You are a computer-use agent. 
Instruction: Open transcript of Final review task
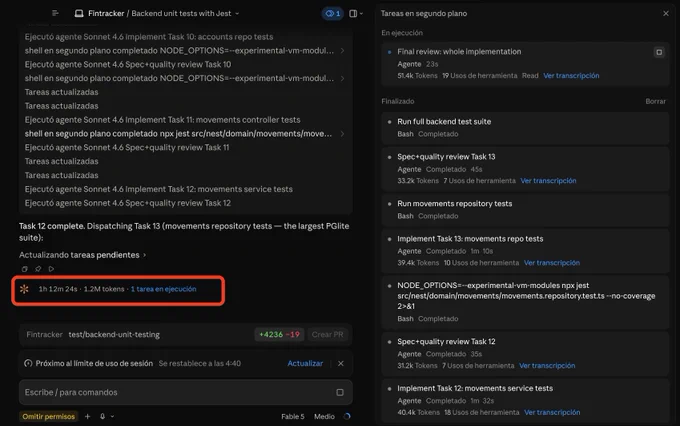pos(571,75)
